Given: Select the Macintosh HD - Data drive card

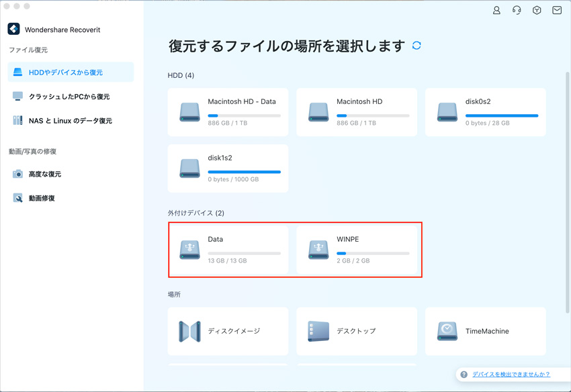Looking at the screenshot, I should tap(228, 112).
